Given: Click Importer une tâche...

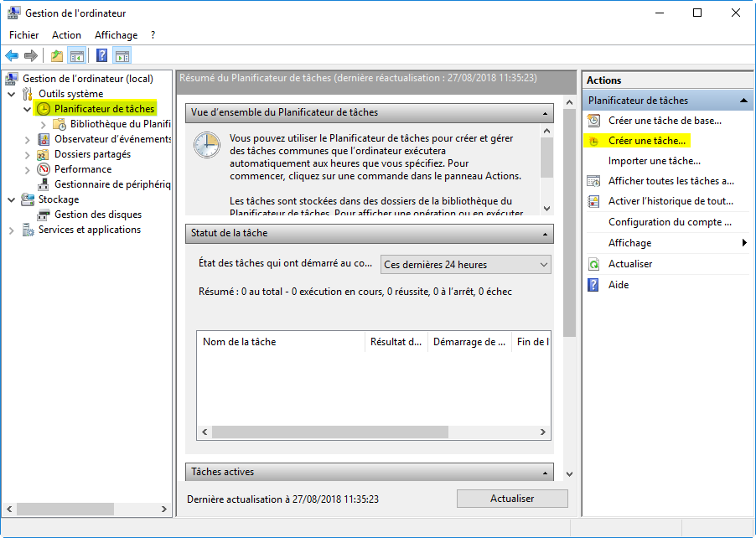Looking at the screenshot, I should 655,161.
